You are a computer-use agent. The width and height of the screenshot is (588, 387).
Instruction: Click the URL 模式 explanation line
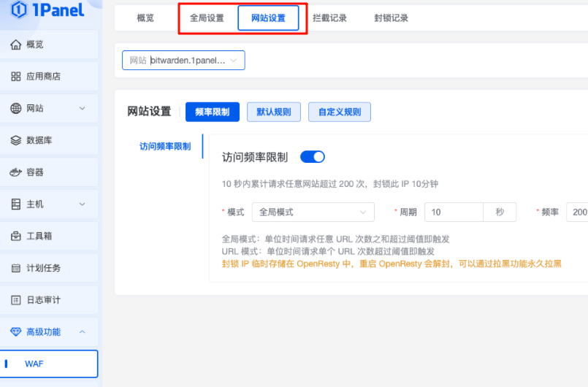328,251
